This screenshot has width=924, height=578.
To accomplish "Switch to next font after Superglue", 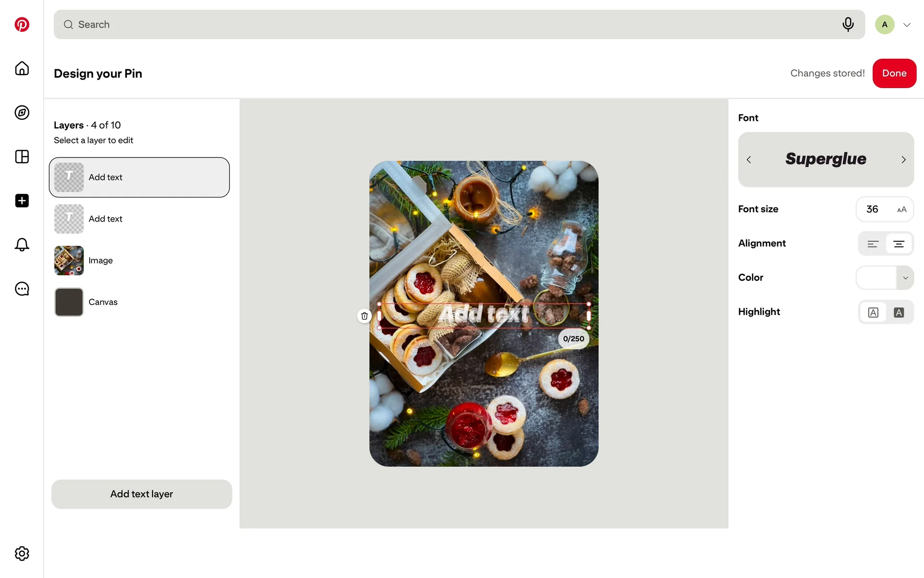I will tap(903, 160).
